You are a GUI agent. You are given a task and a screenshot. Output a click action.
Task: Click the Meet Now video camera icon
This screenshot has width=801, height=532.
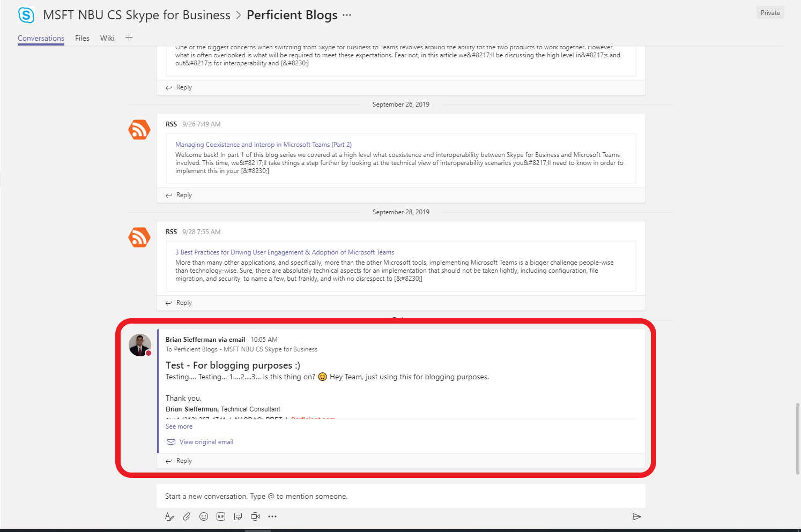pos(255,516)
